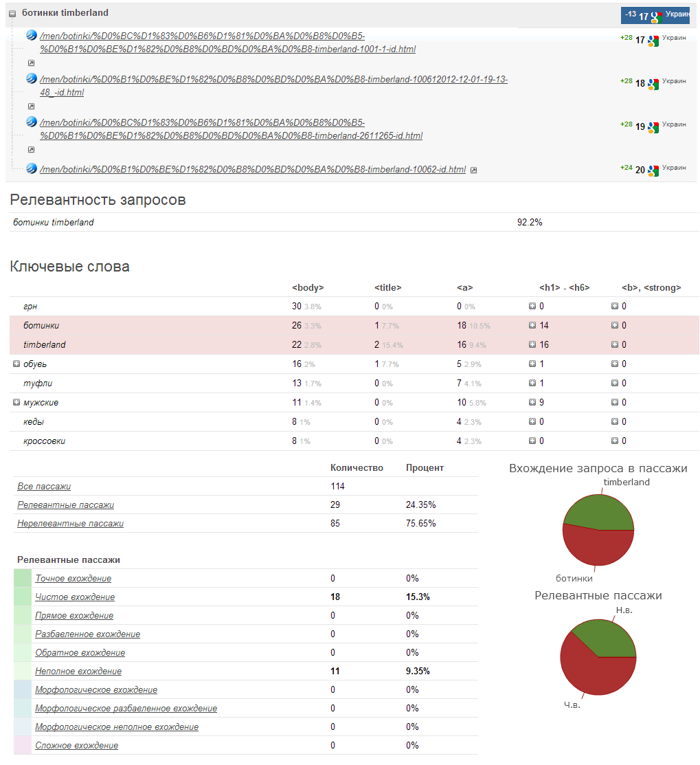The image size is (700, 765).
Task: Click color swatch beside Морфологическое вхождение
Action: (x=23, y=689)
